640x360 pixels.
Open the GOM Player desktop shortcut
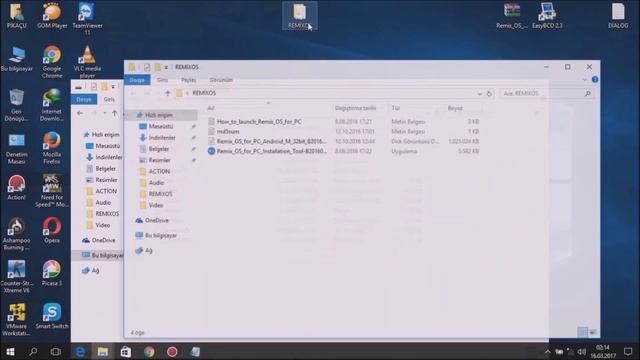click(52, 16)
